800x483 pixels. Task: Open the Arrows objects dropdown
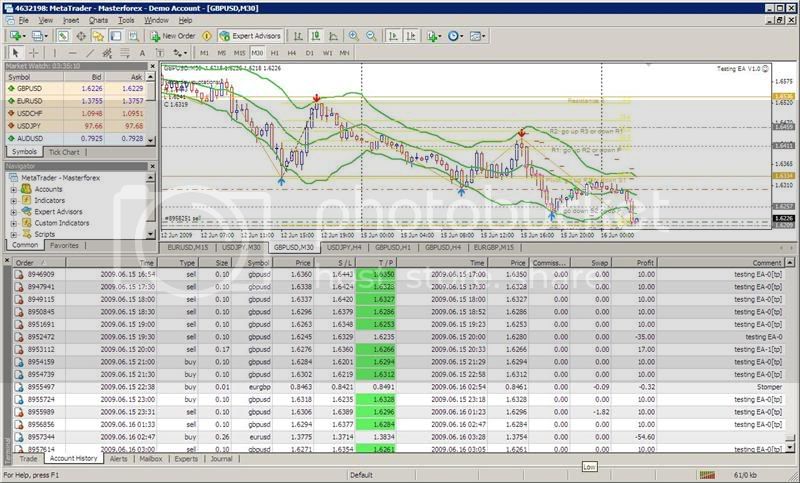180,53
